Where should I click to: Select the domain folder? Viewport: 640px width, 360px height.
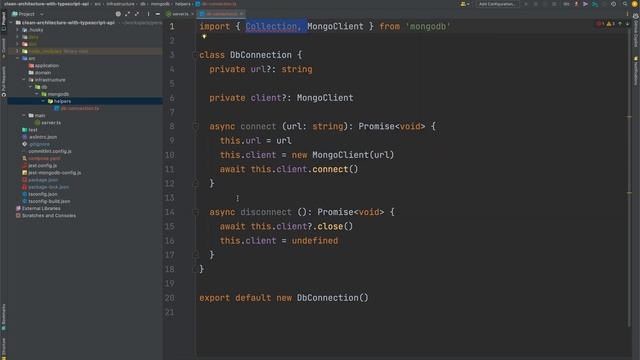point(42,73)
